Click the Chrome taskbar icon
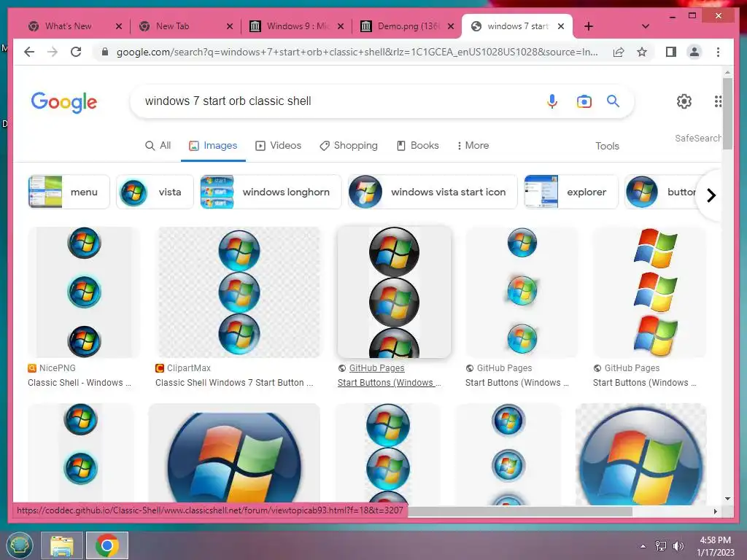The height and width of the screenshot is (560, 747). click(107, 545)
